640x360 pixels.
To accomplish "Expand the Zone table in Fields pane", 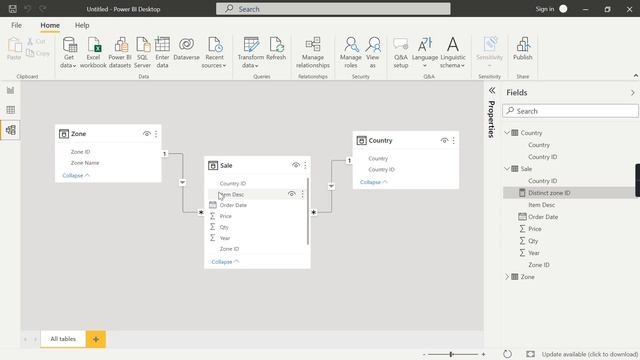I will tap(507, 277).
